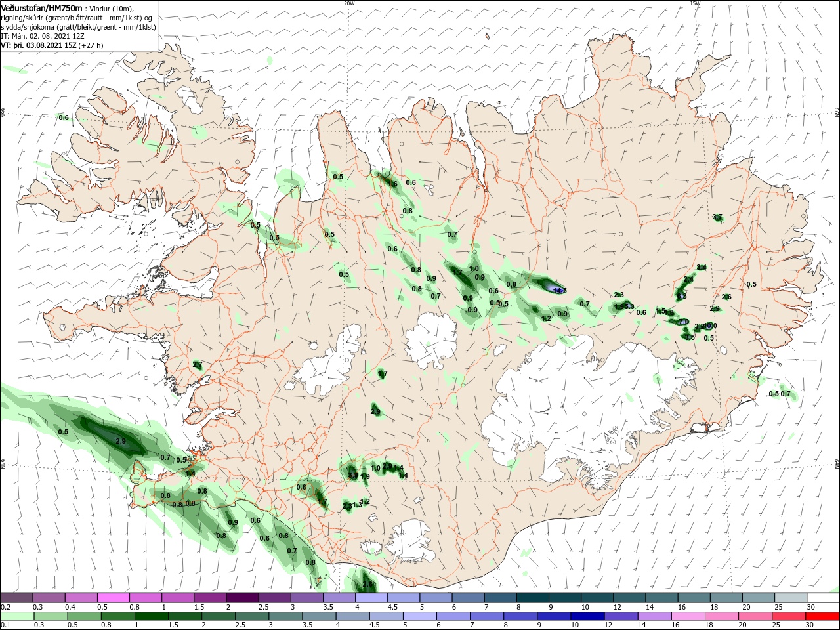This screenshot has width=840, height=630.
Task: Pick the darkest green swatch starting at 1
Action: [x=152, y=616]
